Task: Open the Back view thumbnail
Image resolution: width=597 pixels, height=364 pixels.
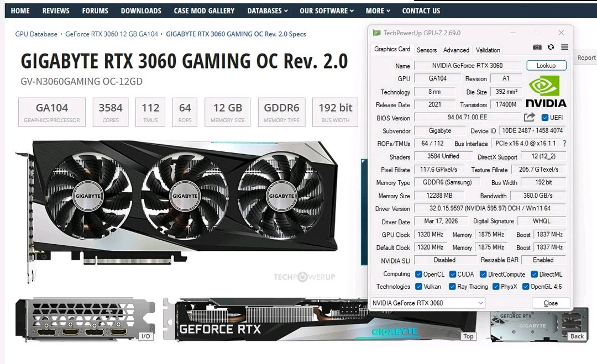Action: click(539, 325)
